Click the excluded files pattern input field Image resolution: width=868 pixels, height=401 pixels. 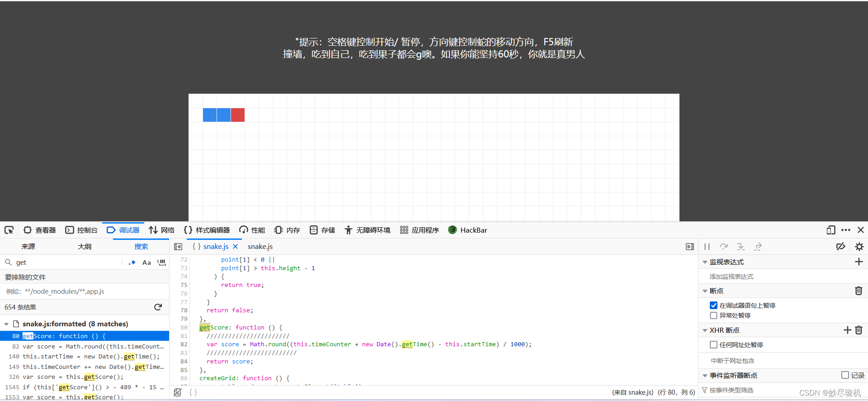tap(85, 291)
